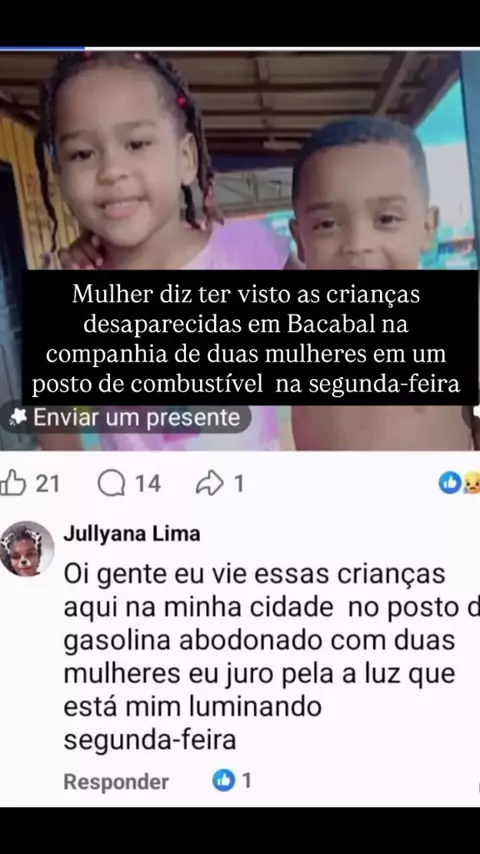Tap the Enviar um presente button
The width and height of the screenshot is (480, 854).
tap(126, 418)
